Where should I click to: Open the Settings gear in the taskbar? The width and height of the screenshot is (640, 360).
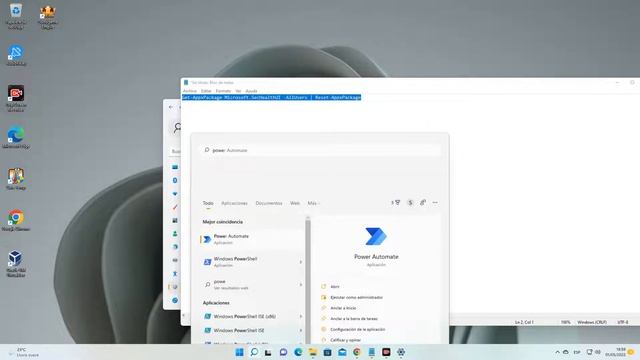pyautogui.click(x=401, y=352)
